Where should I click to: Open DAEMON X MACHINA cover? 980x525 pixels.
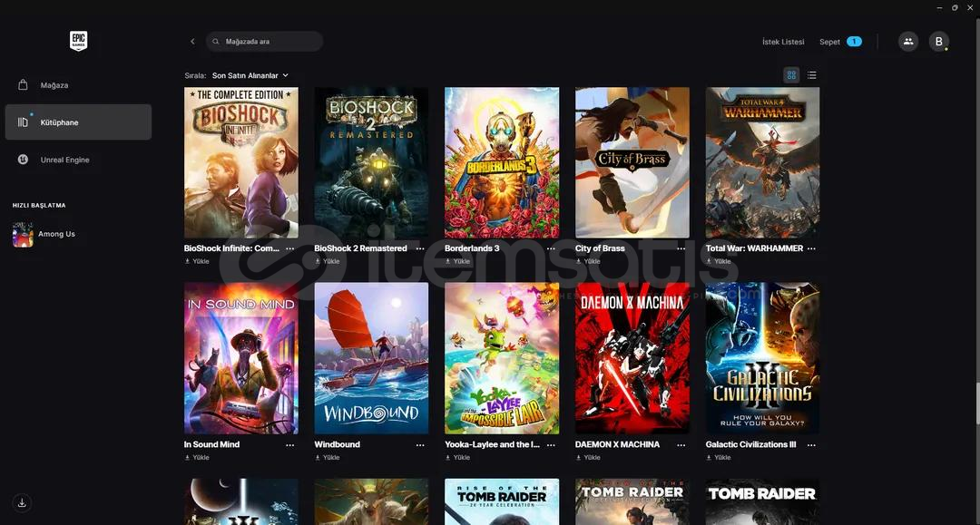(x=632, y=358)
